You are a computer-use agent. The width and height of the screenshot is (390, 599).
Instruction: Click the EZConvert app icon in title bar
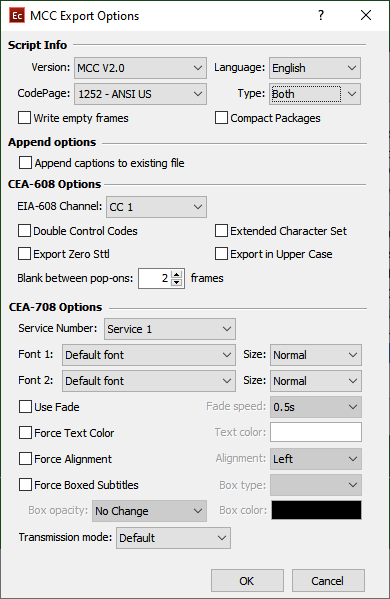[17, 16]
